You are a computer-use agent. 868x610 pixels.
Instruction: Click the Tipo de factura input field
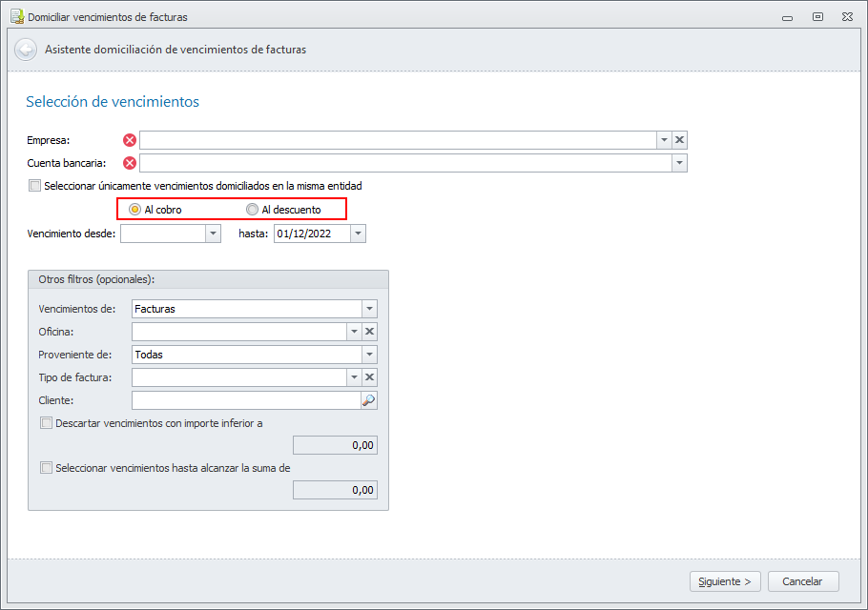click(239, 377)
